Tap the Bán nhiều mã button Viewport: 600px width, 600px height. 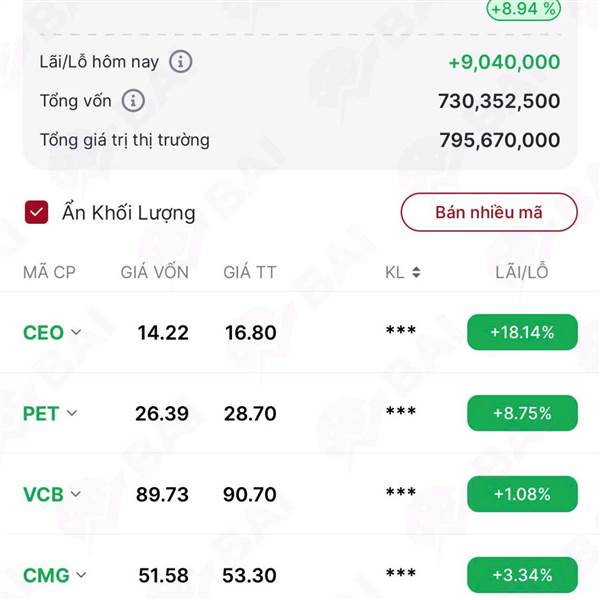coord(489,212)
